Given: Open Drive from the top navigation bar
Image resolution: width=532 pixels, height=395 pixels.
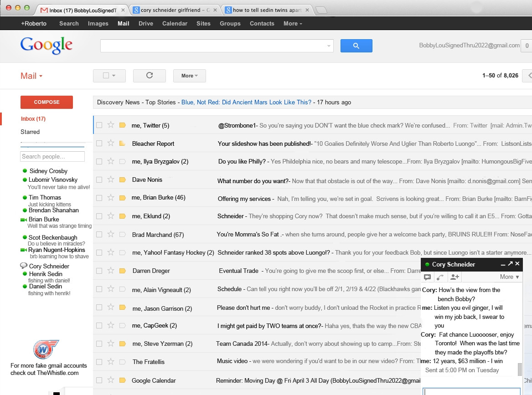Looking at the screenshot, I should (x=146, y=23).
